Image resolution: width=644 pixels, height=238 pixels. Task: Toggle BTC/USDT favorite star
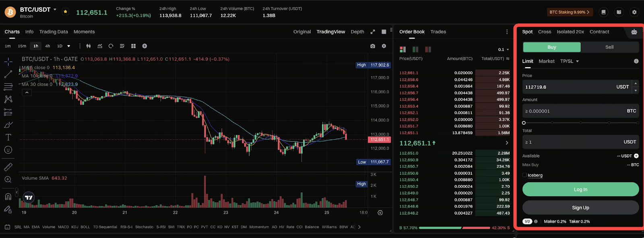click(x=65, y=12)
